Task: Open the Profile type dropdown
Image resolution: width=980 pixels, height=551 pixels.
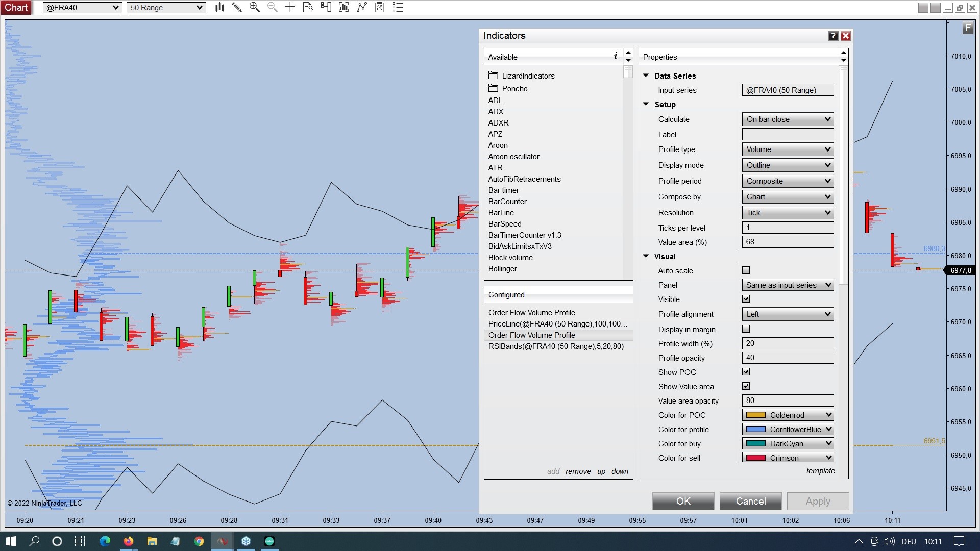Action: pos(787,149)
